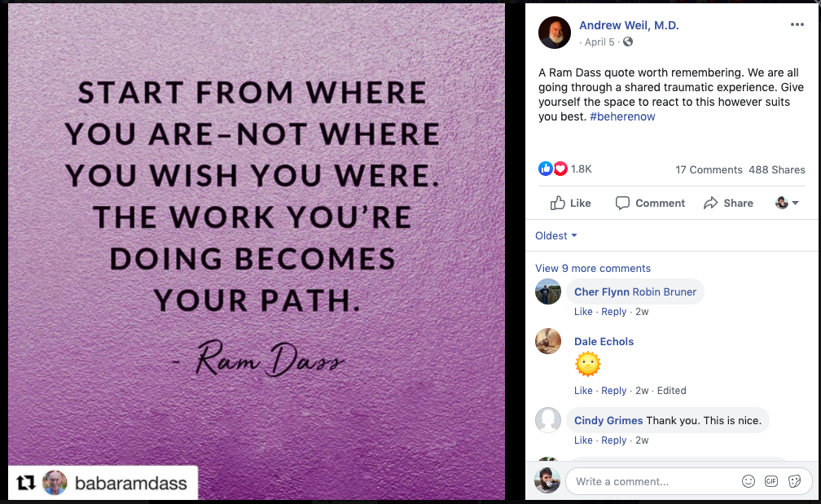Open Dale Echols profile name link
821x504 pixels.
coord(604,341)
